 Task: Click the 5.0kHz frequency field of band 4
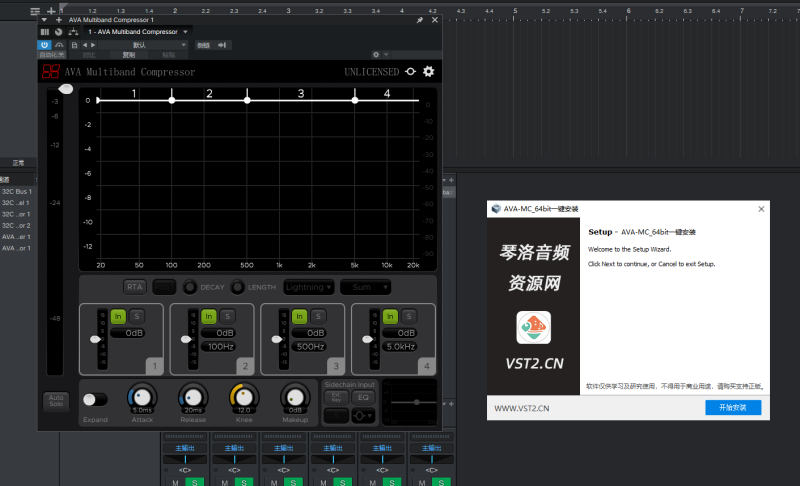[401, 347]
